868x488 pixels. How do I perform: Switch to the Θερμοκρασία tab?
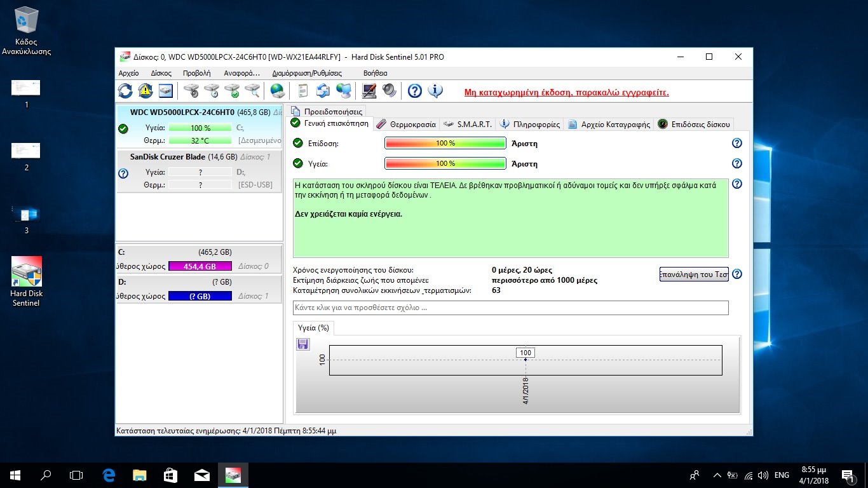(405, 125)
